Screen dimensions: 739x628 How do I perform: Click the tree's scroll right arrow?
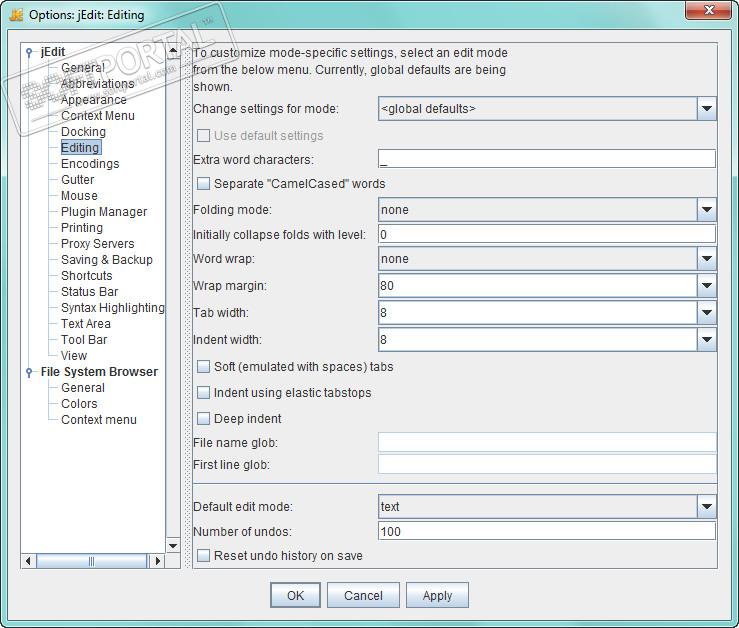tap(158, 561)
